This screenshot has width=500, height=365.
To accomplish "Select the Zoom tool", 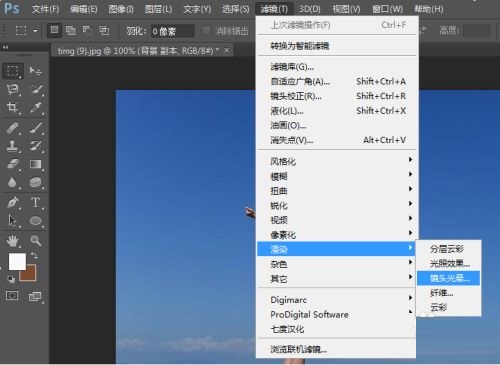I will tap(36, 240).
